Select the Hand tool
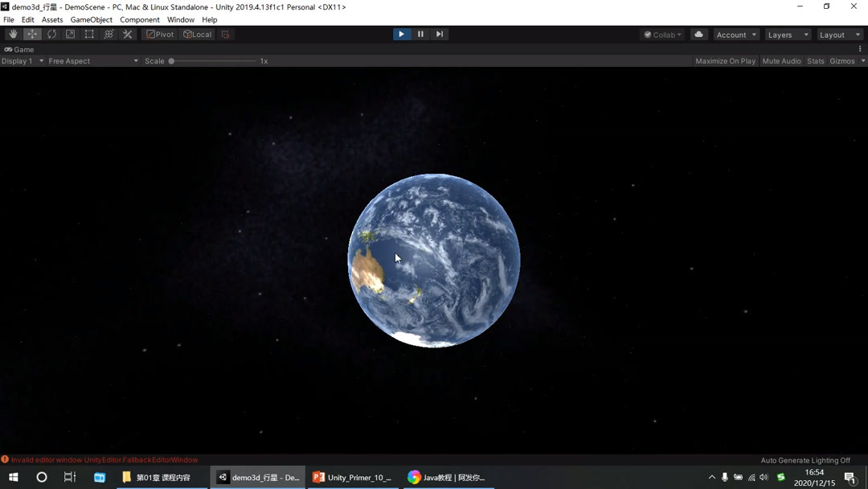Viewport: 868px width, 489px height. [13, 34]
